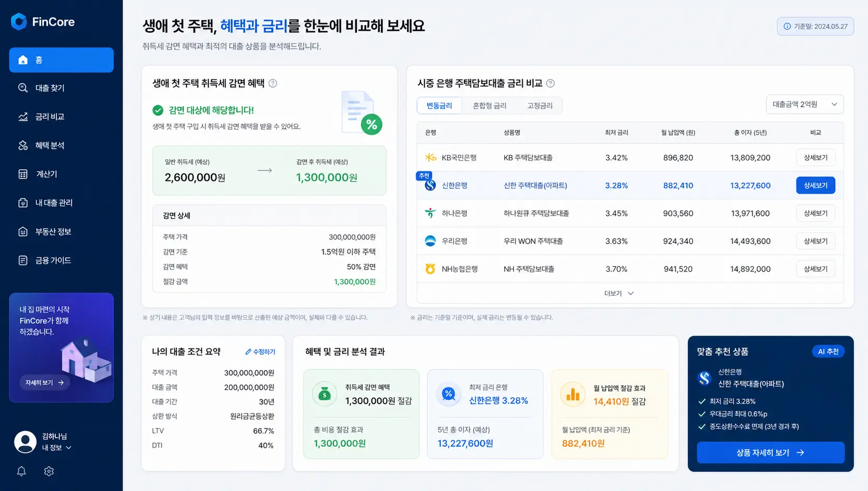Screen dimensions: 868x491
Task: Click the 대출 찾기 search icon
Action: pyautogui.click(x=23, y=88)
